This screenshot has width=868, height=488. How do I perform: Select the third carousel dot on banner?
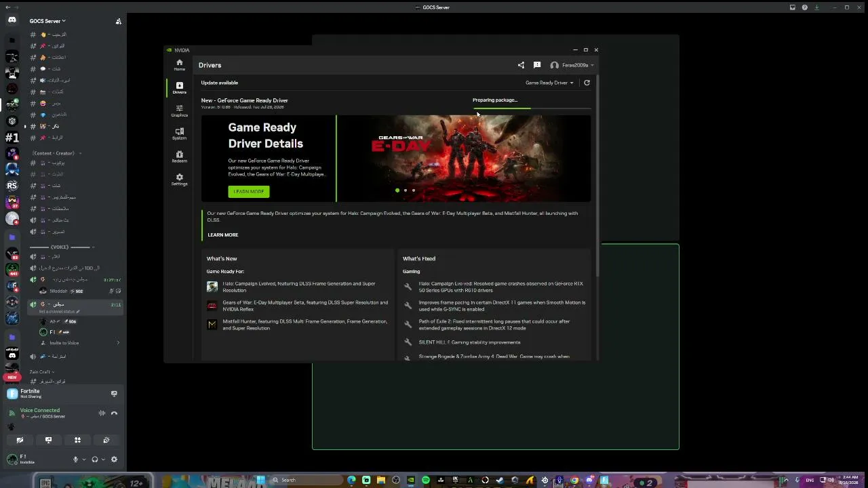414,190
